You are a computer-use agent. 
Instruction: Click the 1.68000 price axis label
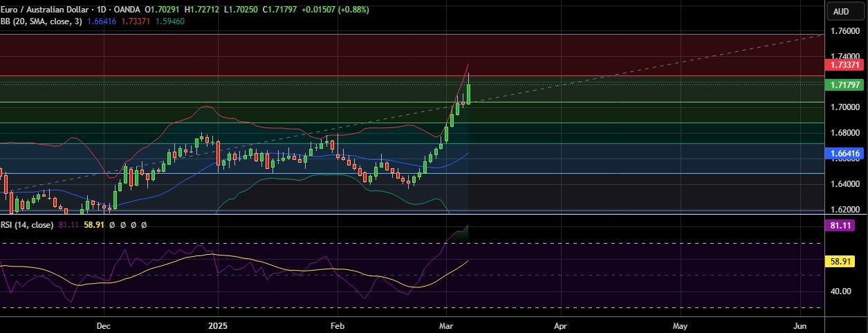point(844,133)
